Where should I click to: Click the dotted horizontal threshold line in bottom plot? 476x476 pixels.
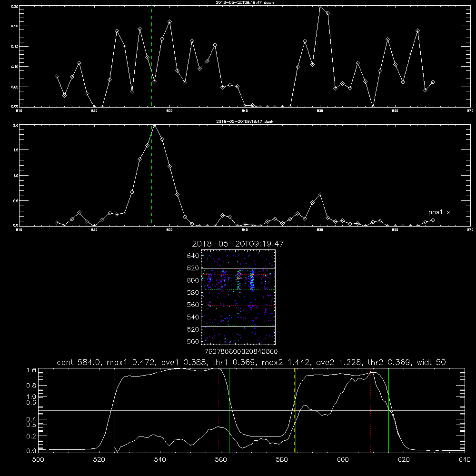click(x=251, y=432)
